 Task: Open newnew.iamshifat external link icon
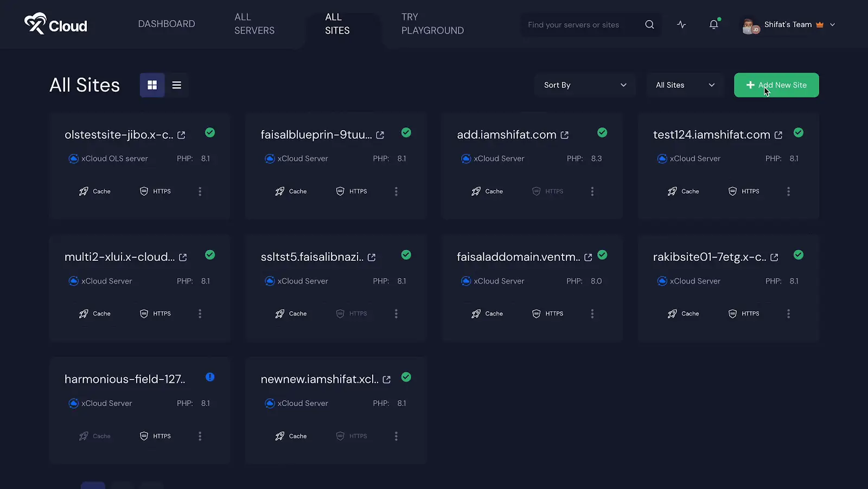pyautogui.click(x=387, y=379)
